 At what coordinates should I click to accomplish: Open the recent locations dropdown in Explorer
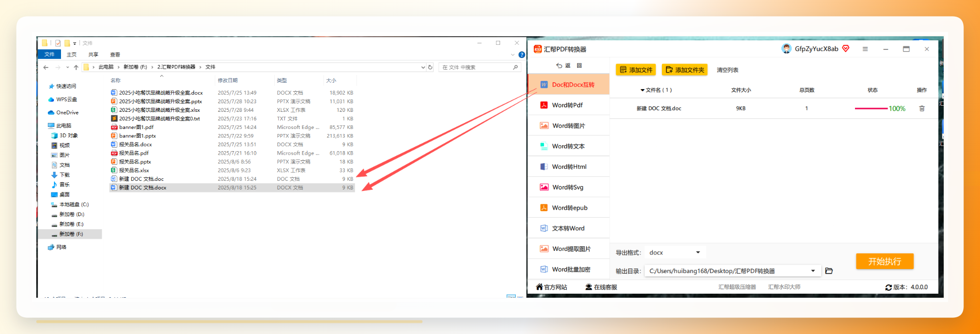coord(68,67)
